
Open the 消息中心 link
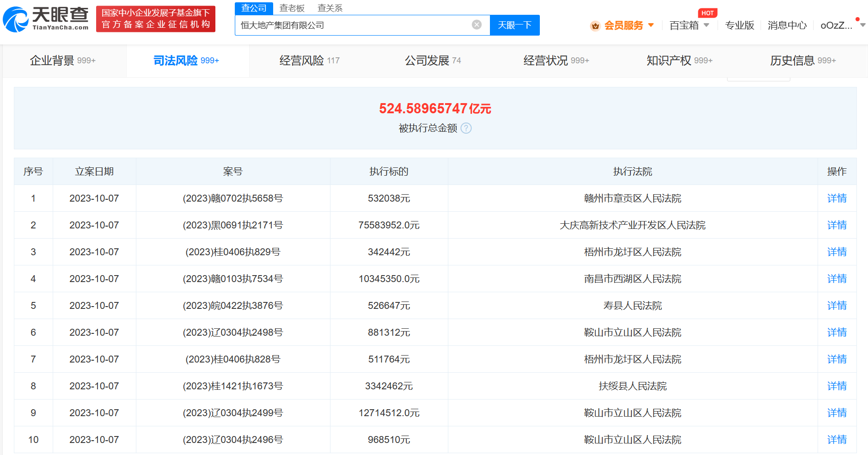pyautogui.click(x=787, y=25)
